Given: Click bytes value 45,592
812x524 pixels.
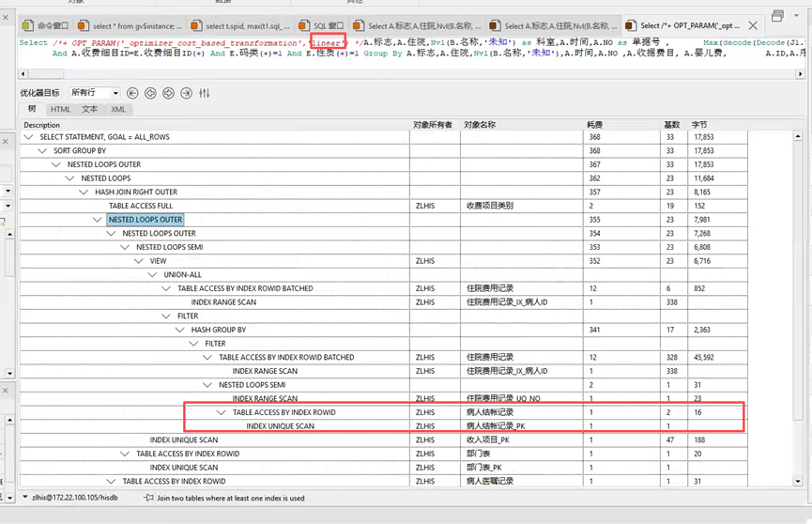Looking at the screenshot, I should (704, 357).
